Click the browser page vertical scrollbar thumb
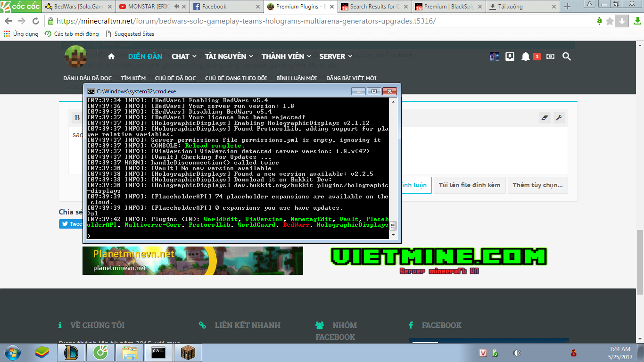 point(640,262)
